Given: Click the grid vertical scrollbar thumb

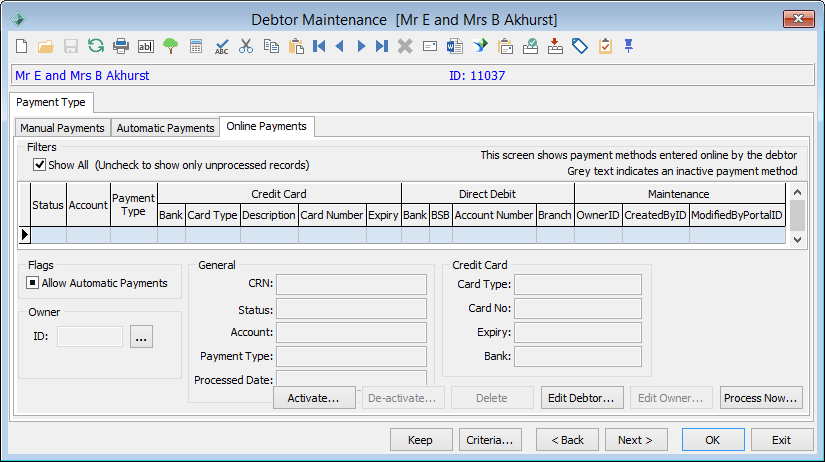Looking at the screenshot, I should [798, 215].
